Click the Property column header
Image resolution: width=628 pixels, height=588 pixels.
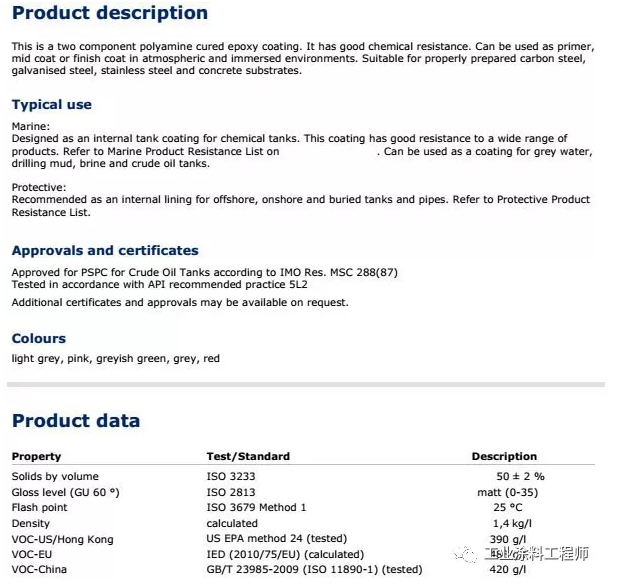click(x=36, y=456)
